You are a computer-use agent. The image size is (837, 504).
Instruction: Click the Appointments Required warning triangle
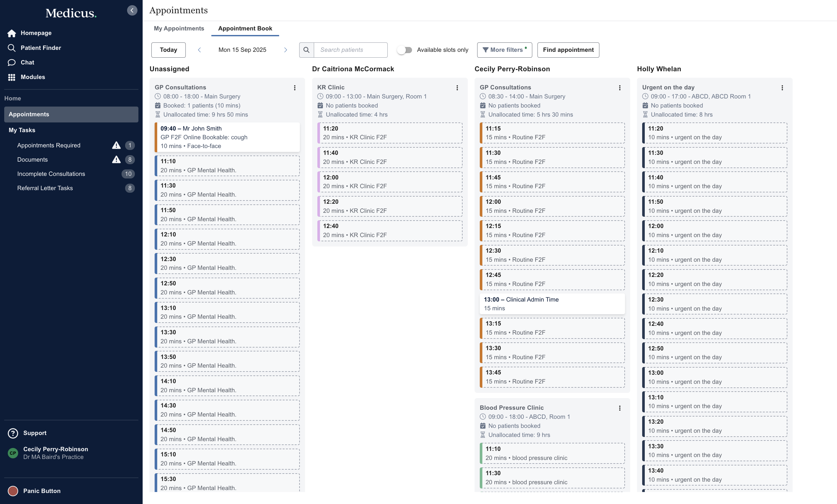click(x=116, y=145)
